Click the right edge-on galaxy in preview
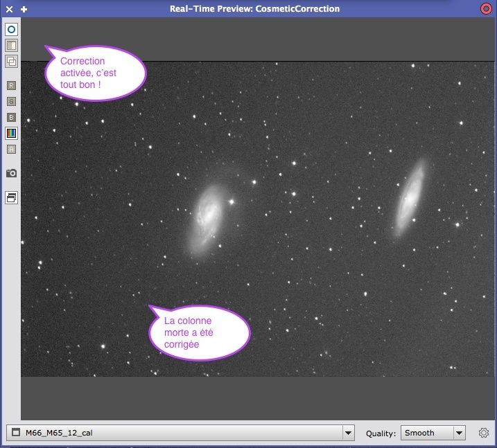Image resolution: width=497 pixels, height=448 pixels. [x=410, y=198]
